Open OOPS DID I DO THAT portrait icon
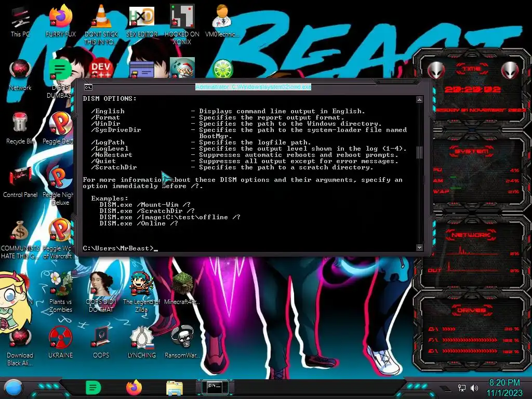This screenshot has width=532, height=399. coord(101,292)
